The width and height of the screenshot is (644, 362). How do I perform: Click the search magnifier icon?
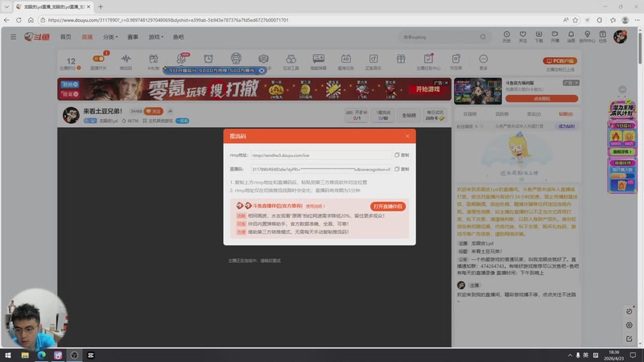pos(483,37)
